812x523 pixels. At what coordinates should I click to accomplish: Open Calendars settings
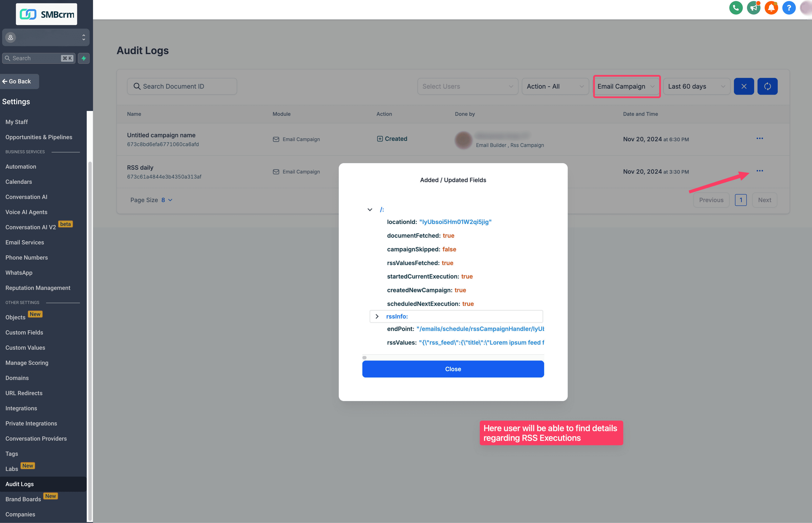click(19, 182)
